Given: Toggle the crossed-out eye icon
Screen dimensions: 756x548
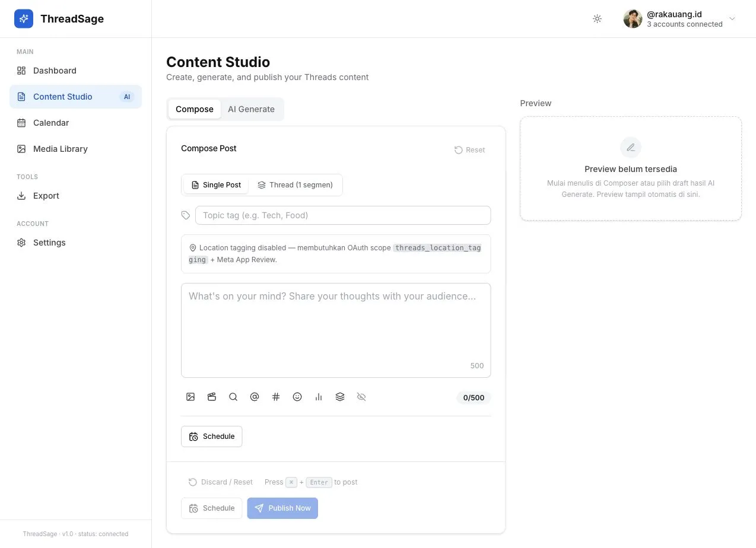Looking at the screenshot, I should click(361, 397).
